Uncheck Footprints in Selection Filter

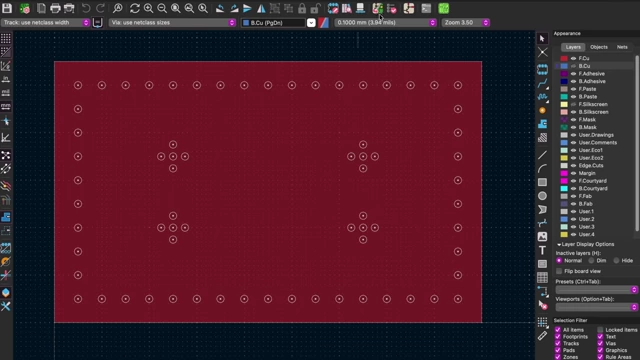[558, 337]
